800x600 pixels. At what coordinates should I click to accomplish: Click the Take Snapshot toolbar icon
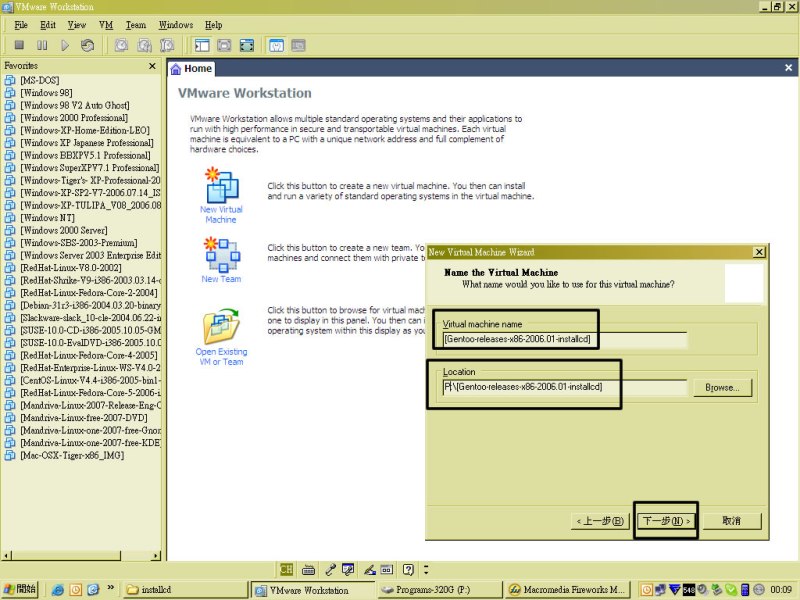[x=121, y=45]
